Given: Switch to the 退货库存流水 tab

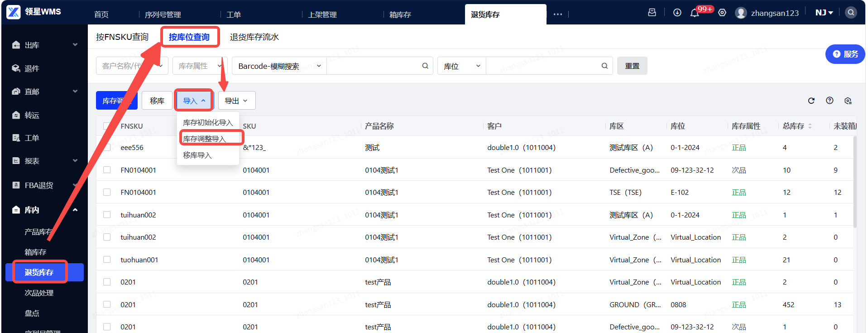Looking at the screenshot, I should [x=254, y=37].
